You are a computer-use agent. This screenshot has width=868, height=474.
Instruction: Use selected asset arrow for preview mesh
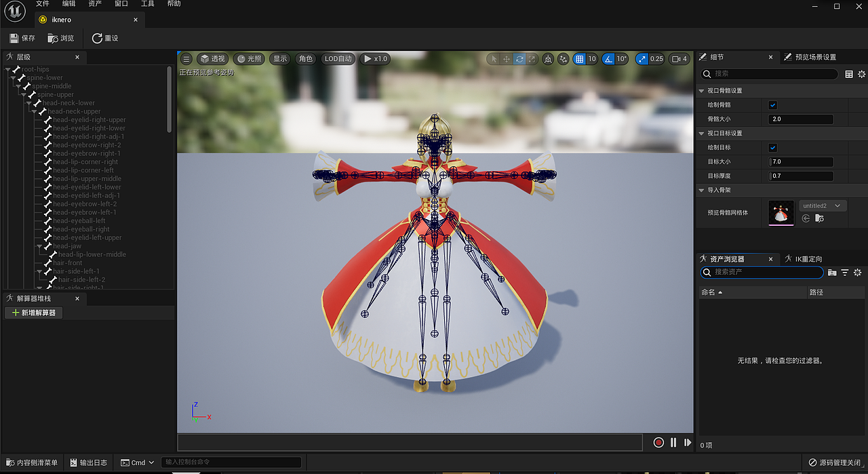806,218
